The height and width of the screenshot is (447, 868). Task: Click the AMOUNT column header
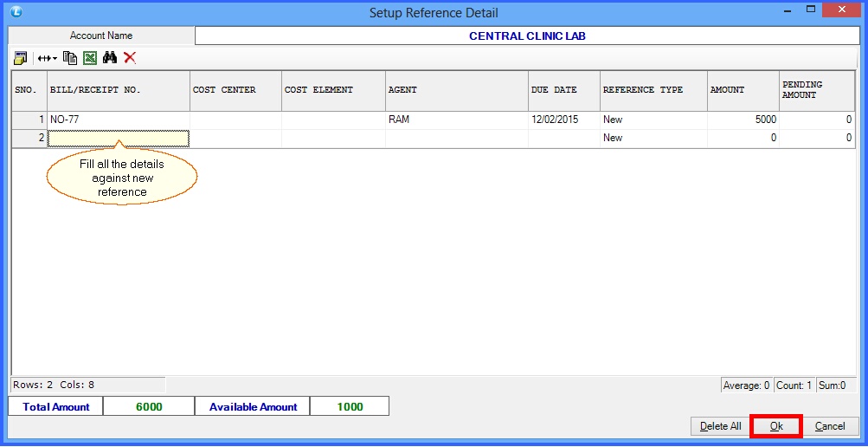coord(743,90)
